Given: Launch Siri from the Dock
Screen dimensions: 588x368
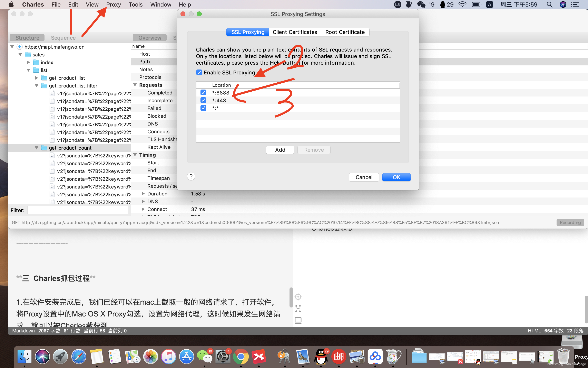Looking at the screenshot, I should [42, 357].
